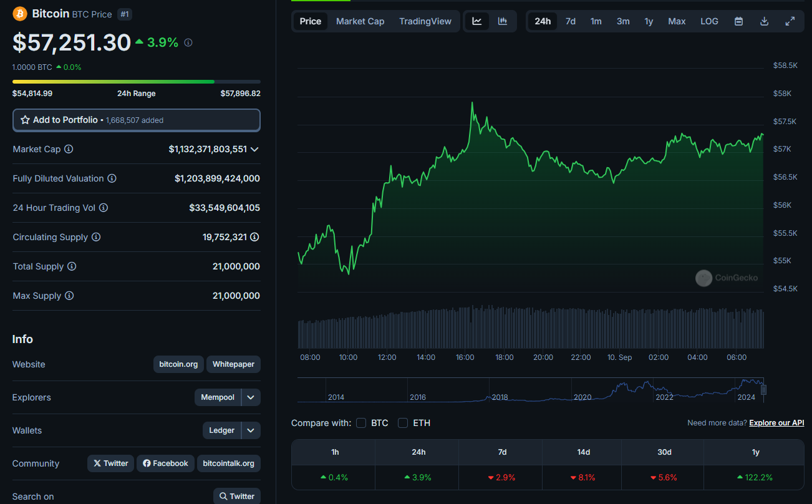The height and width of the screenshot is (504, 812).
Task: Switch to the candlestick chart view
Action: [x=503, y=21]
